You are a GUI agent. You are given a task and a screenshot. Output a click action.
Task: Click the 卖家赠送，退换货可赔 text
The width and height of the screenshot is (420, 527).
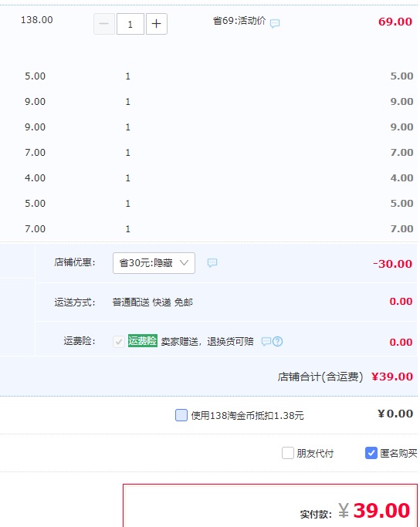(x=207, y=342)
